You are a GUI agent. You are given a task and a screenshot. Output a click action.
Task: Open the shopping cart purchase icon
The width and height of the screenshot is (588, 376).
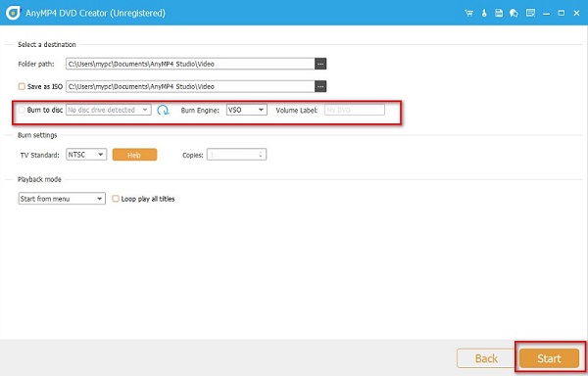tap(468, 13)
